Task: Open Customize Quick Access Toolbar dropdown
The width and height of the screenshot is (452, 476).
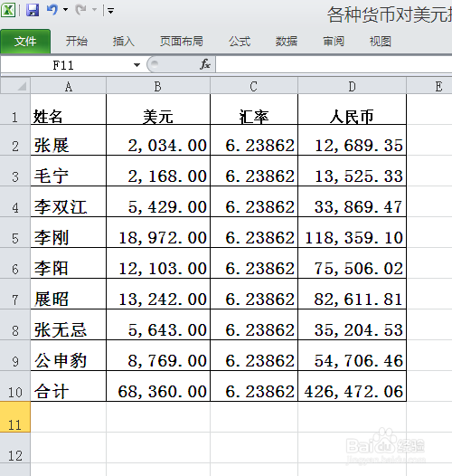Action: [x=110, y=12]
